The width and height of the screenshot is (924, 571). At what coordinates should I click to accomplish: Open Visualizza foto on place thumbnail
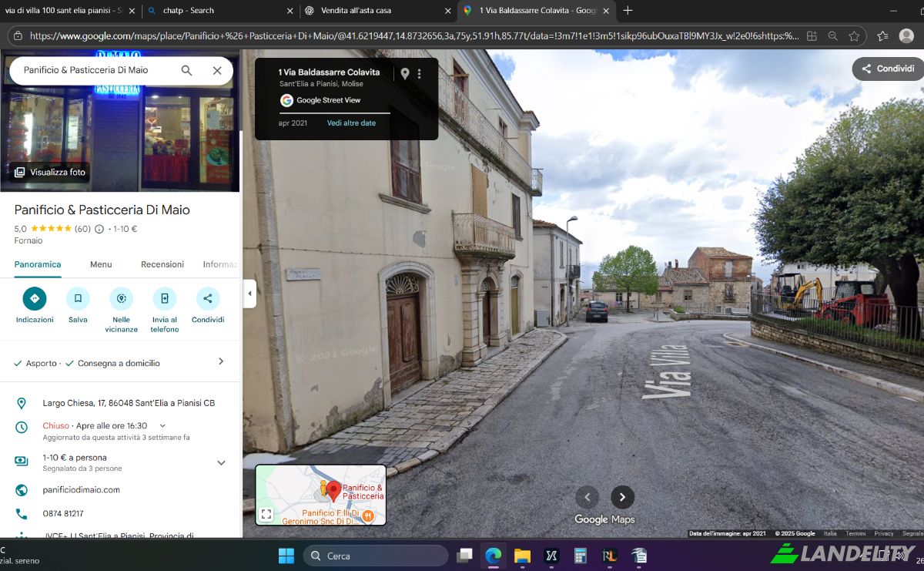tap(49, 173)
